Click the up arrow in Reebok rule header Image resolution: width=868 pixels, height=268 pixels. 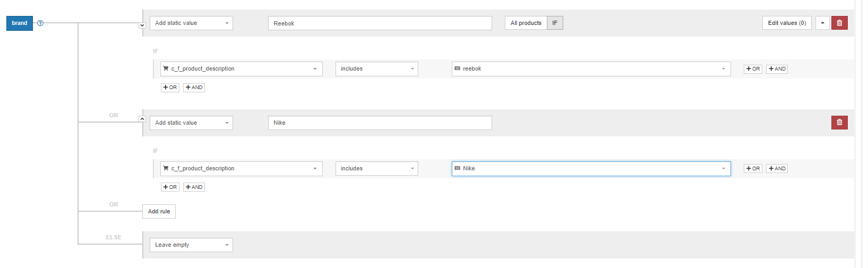pos(822,23)
